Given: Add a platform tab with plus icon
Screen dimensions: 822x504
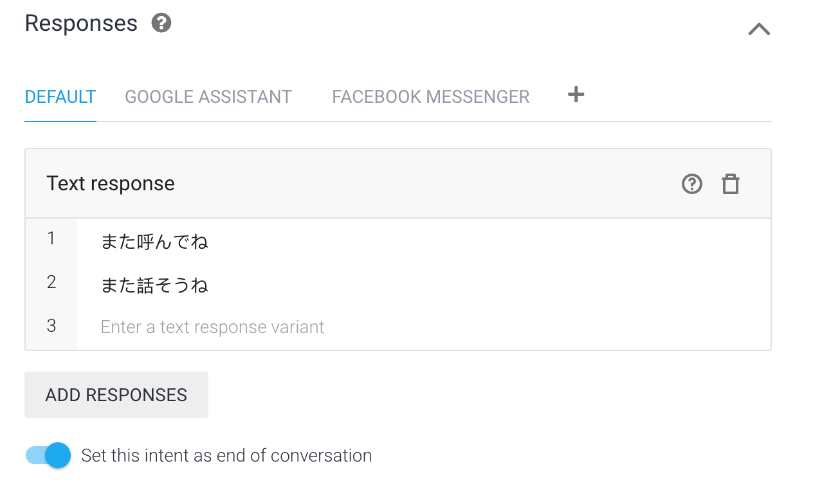Looking at the screenshot, I should (x=576, y=94).
